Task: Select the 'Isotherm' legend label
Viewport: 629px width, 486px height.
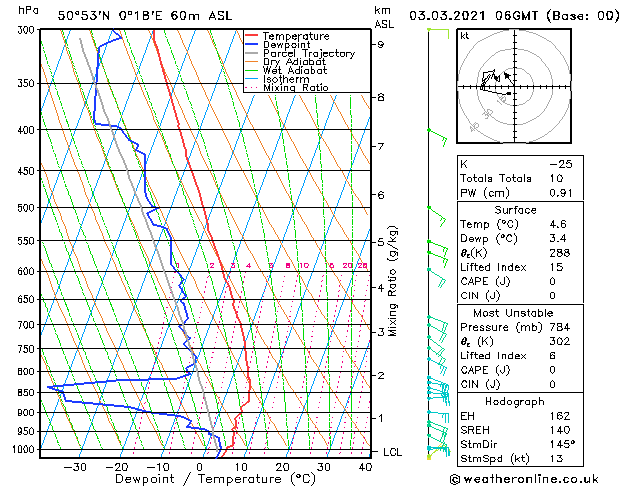Action: pyautogui.click(x=286, y=79)
